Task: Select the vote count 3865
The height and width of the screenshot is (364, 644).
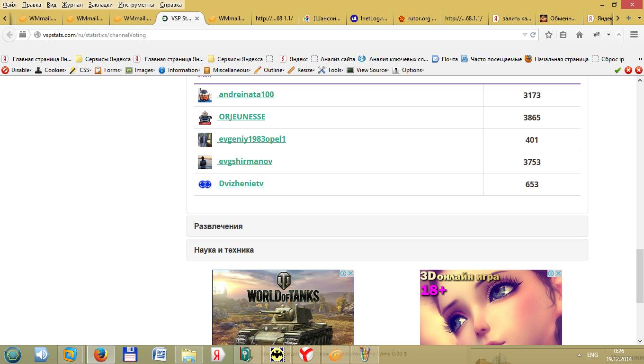Action: 532,118
